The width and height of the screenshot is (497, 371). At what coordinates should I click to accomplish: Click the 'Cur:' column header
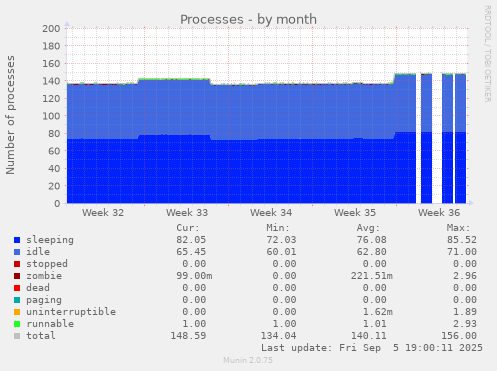(x=188, y=228)
